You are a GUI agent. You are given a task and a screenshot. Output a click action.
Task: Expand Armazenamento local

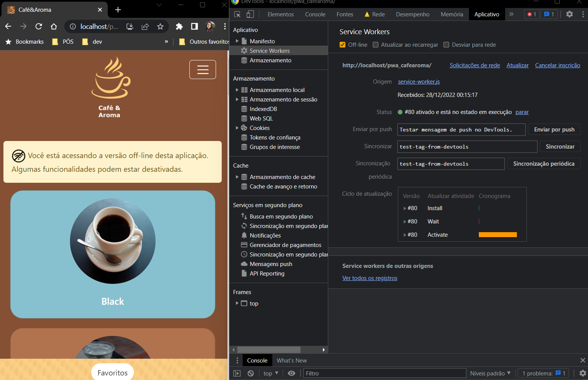pyautogui.click(x=237, y=90)
